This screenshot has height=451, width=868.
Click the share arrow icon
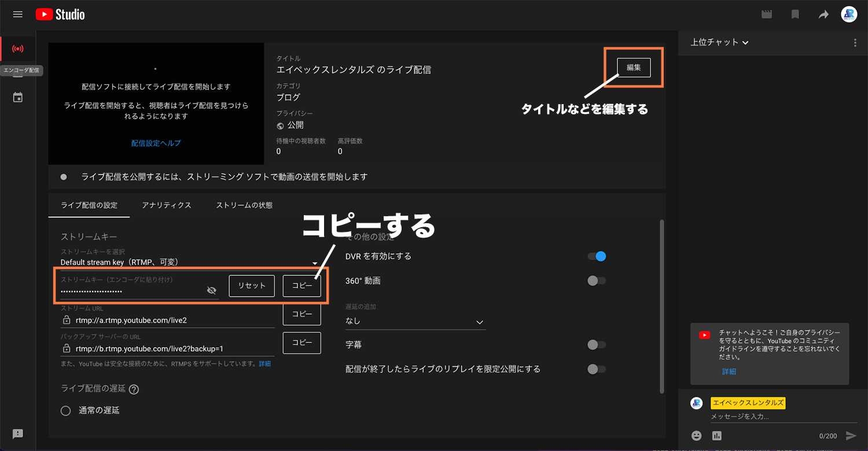point(823,14)
